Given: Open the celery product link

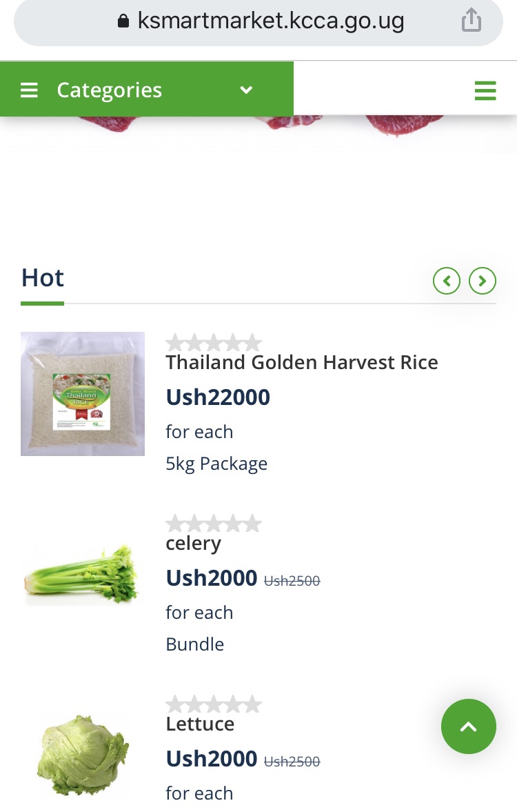Looking at the screenshot, I should tap(194, 543).
